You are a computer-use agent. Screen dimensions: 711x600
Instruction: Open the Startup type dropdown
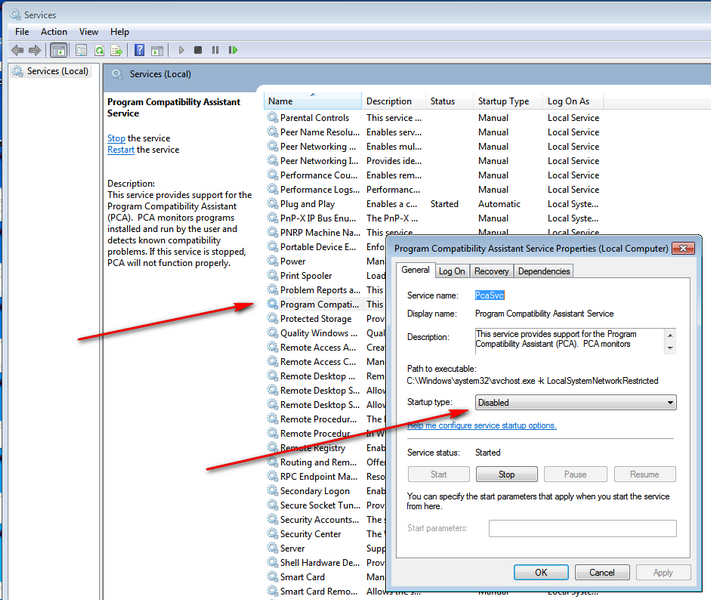tap(575, 402)
